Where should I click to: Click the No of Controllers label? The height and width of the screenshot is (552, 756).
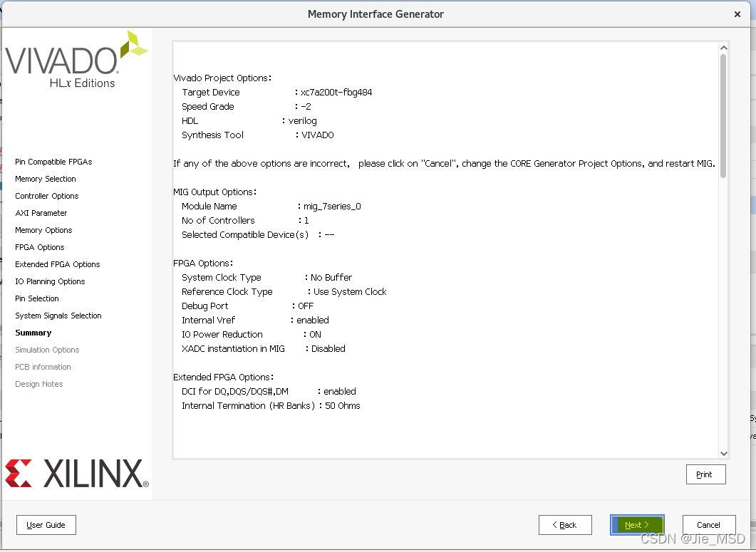pos(218,220)
